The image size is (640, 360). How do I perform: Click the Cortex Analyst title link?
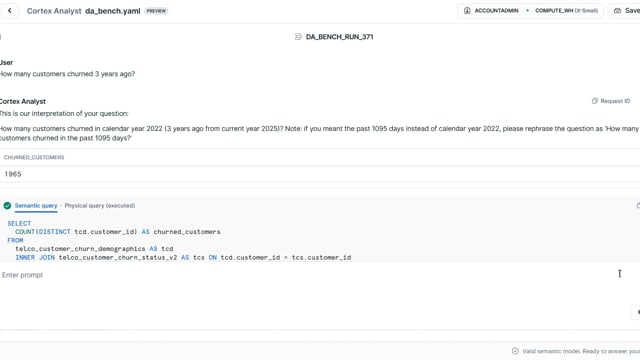(x=54, y=11)
